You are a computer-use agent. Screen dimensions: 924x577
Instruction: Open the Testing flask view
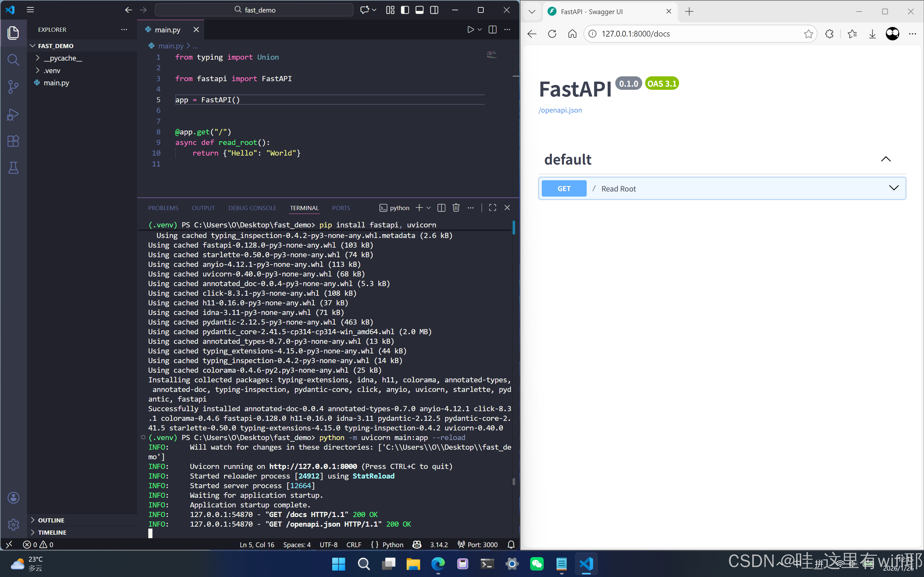coord(13,168)
